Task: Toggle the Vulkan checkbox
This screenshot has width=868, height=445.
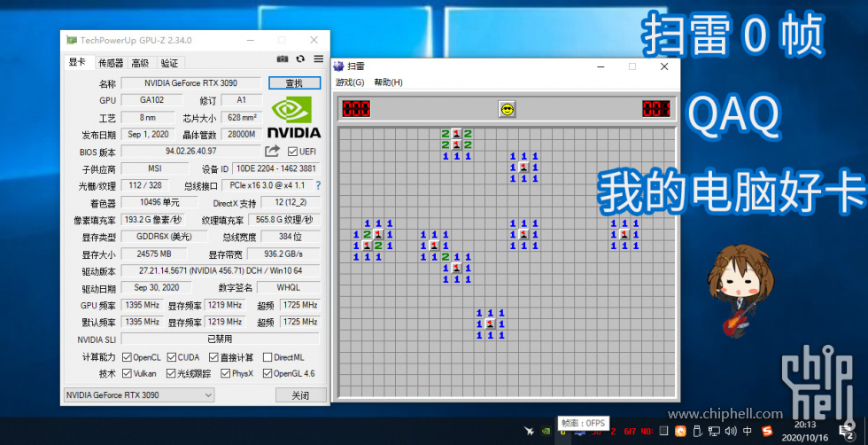Action: coord(127,373)
